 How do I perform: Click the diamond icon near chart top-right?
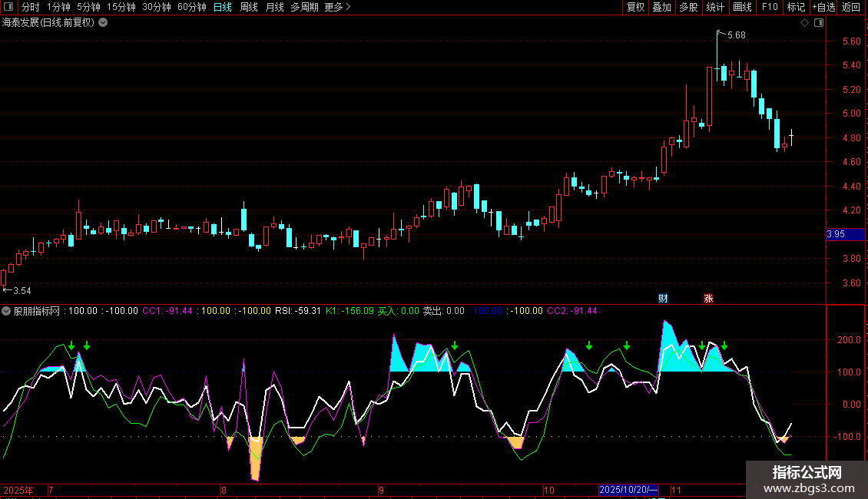(x=804, y=23)
